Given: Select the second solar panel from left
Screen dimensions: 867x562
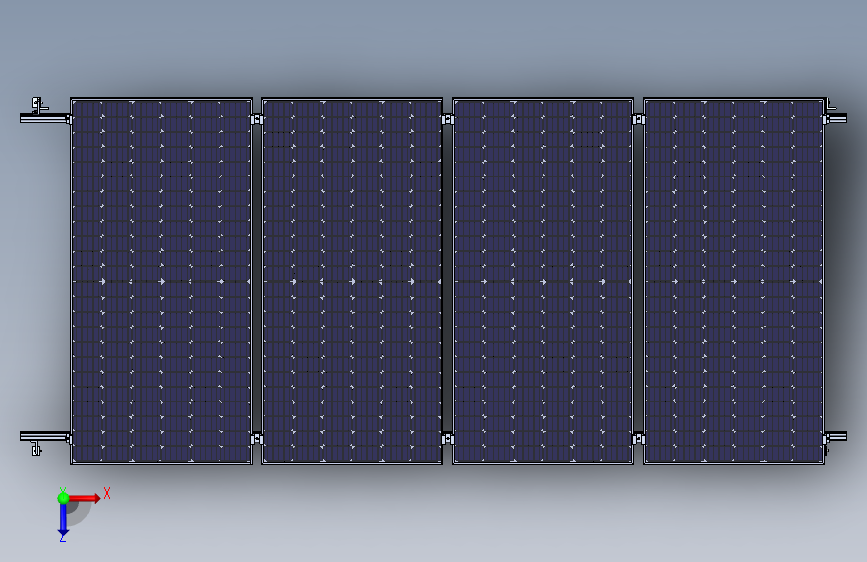Looking at the screenshot, I should tap(352, 281).
